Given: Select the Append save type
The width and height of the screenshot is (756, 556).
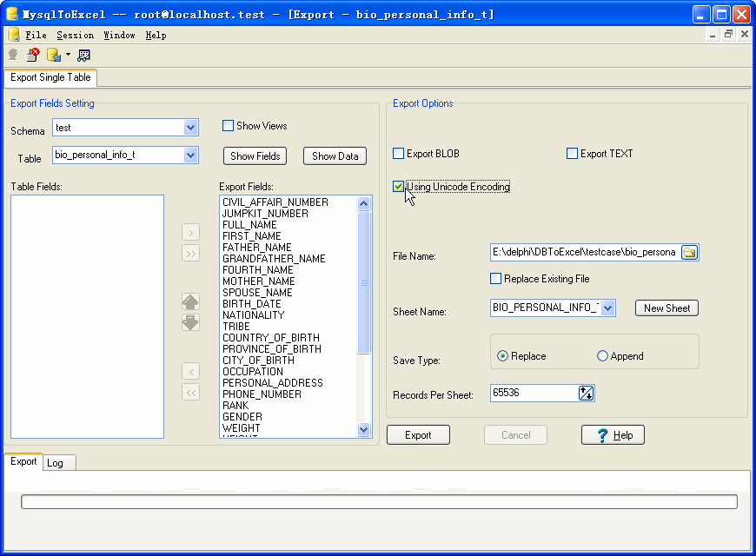Looking at the screenshot, I should point(602,356).
